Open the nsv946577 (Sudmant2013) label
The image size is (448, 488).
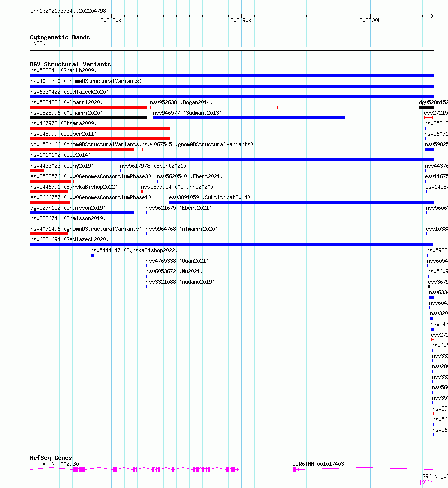tap(187, 113)
